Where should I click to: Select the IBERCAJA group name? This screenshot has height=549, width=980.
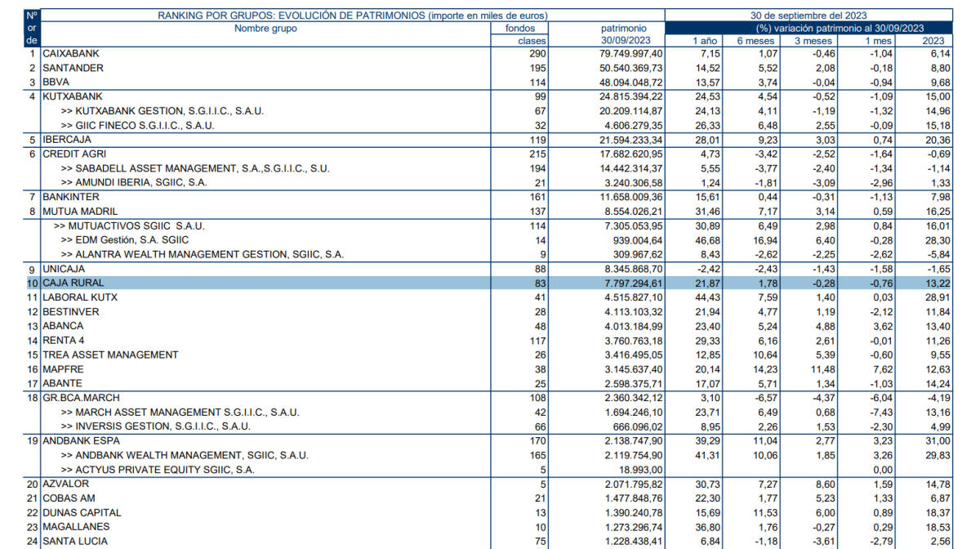66,140
